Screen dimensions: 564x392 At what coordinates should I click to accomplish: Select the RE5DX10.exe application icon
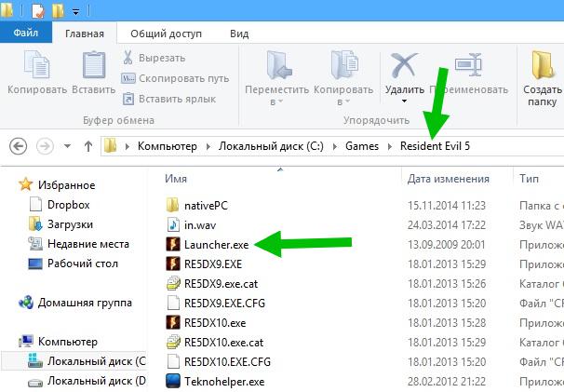pyautogui.click(x=173, y=322)
